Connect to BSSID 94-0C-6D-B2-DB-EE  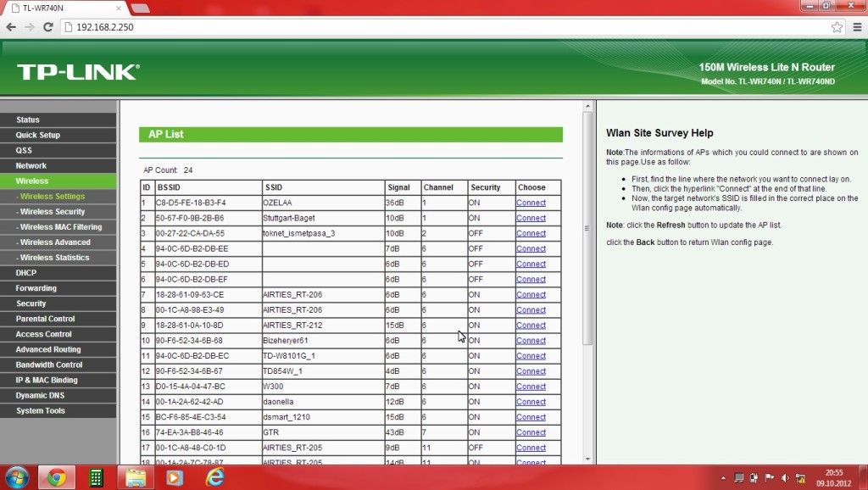click(x=531, y=248)
